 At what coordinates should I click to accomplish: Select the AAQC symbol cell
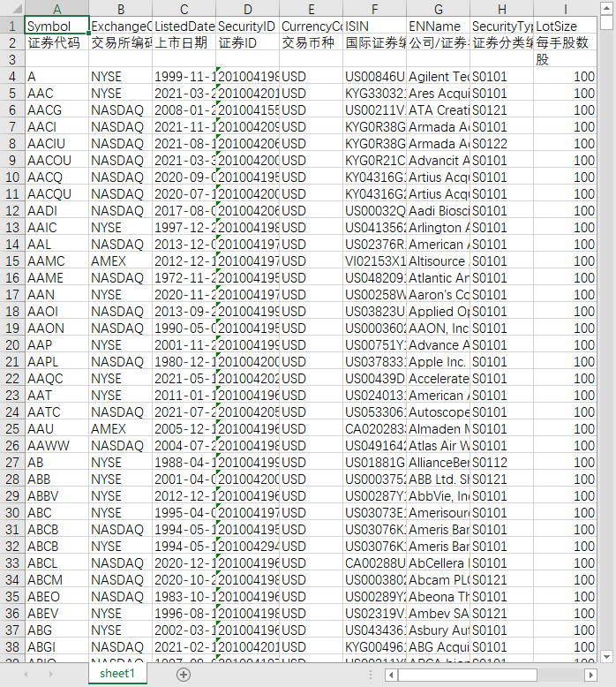tap(56, 378)
